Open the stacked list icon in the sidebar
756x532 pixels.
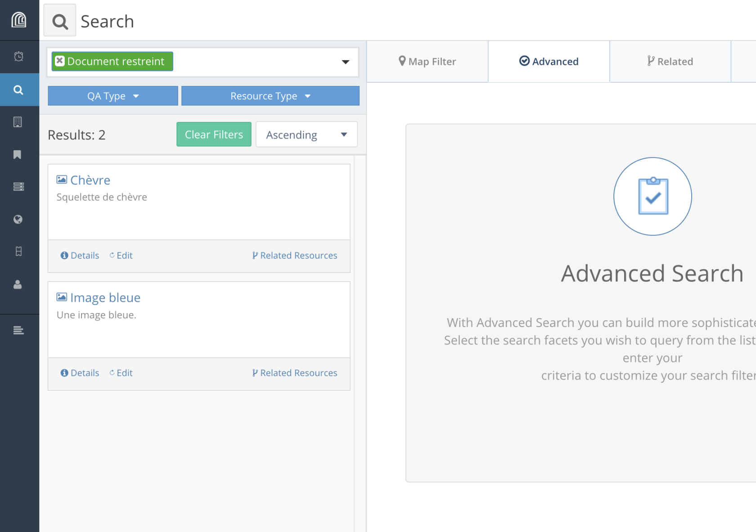click(18, 187)
